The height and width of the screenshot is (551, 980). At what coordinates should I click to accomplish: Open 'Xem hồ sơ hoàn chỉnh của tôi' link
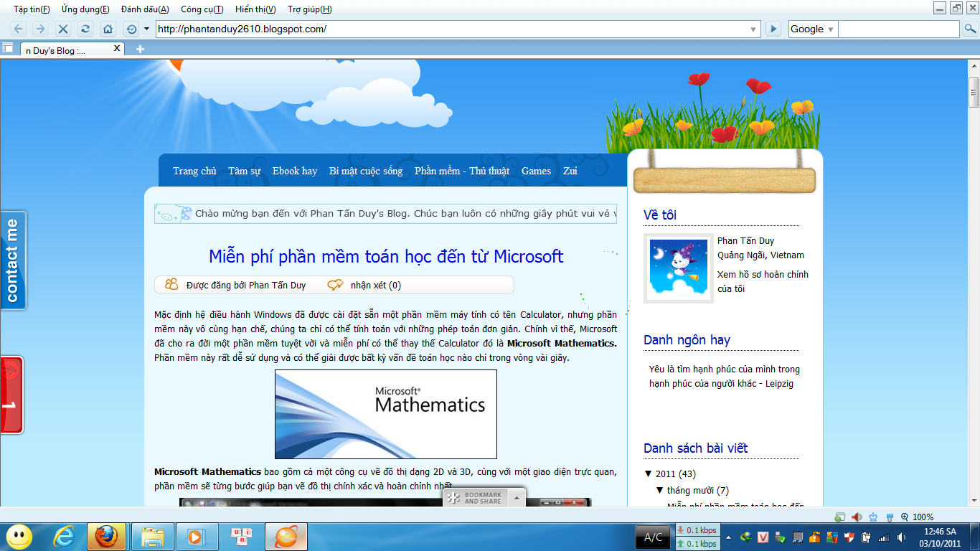pyautogui.click(x=763, y=281)
